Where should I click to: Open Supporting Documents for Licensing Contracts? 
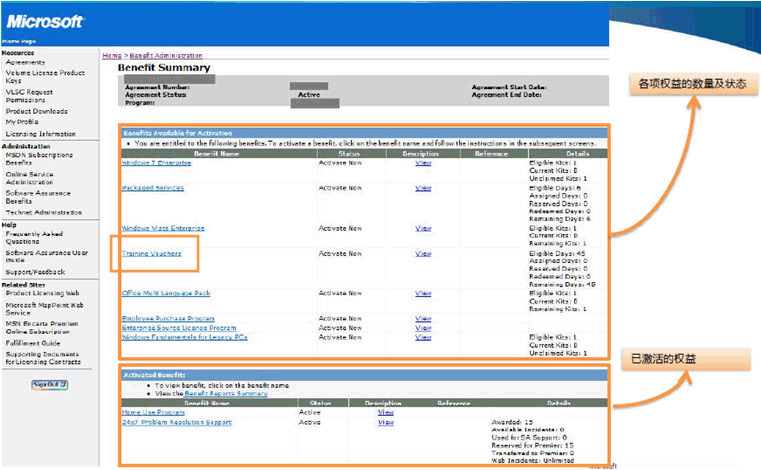point(43,358)
